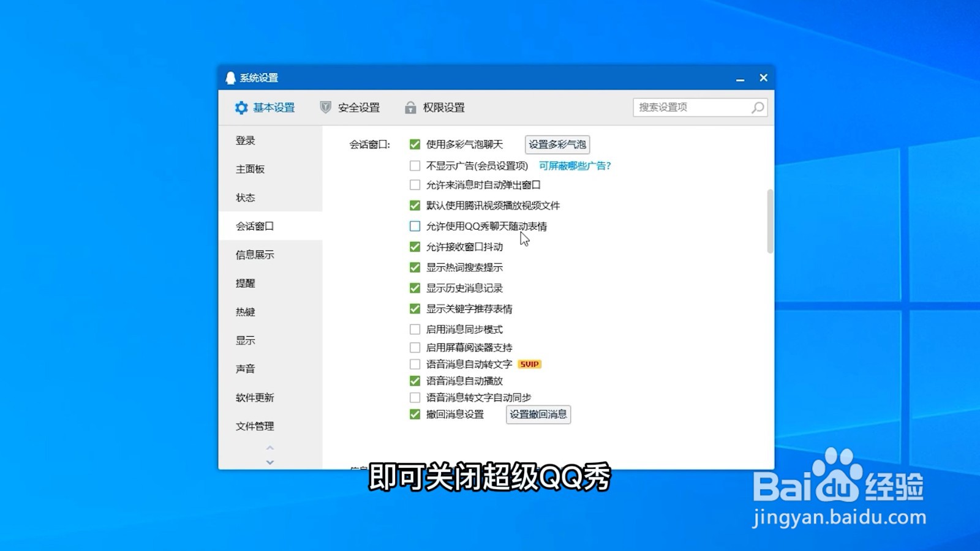Viewport: 980px width, 551px height.
Task: Click the 设置多彩气泡 button
Action: tap(557, 144)
